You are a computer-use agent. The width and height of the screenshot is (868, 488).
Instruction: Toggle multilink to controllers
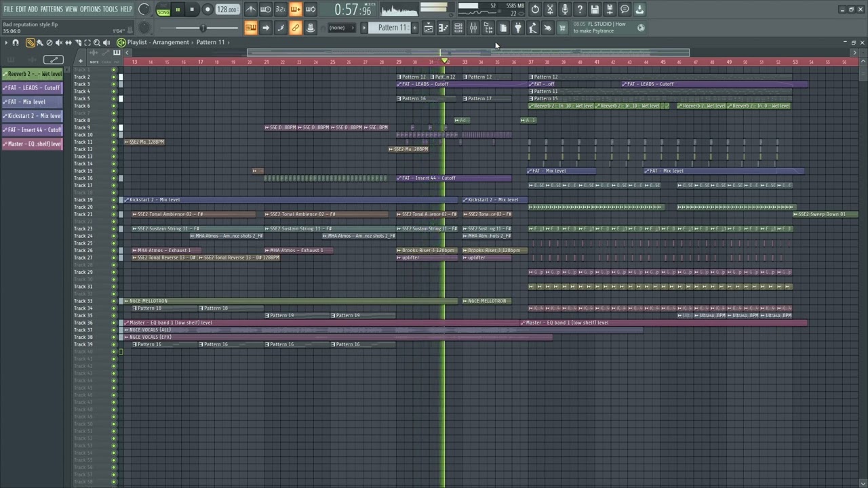[x=311, y=28]
